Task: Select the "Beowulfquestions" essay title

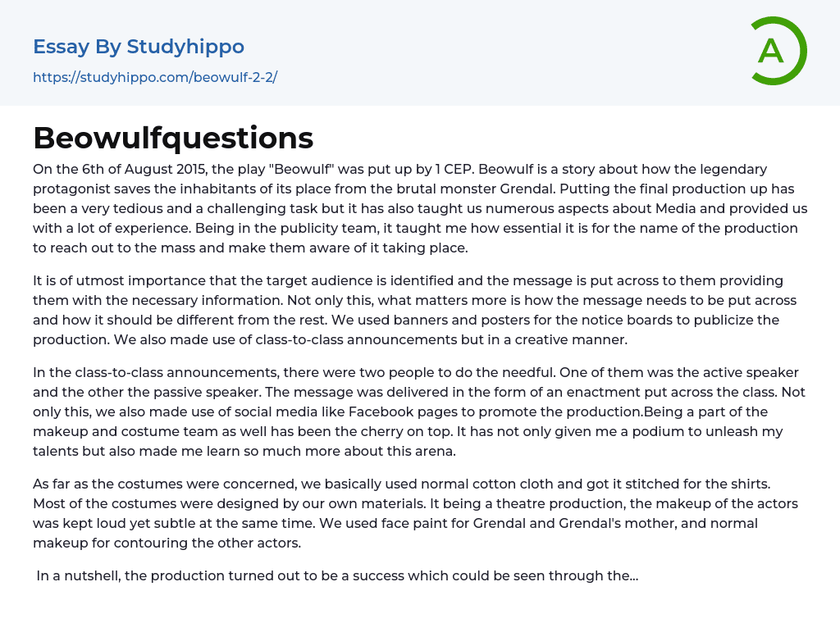Action: tap(173, 138)
